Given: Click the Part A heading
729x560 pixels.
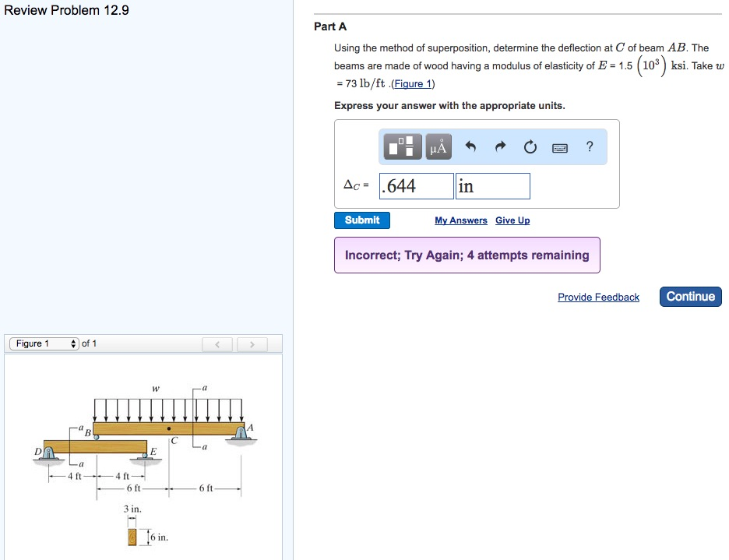Looking at the screenshot, I should coord(330,26).
